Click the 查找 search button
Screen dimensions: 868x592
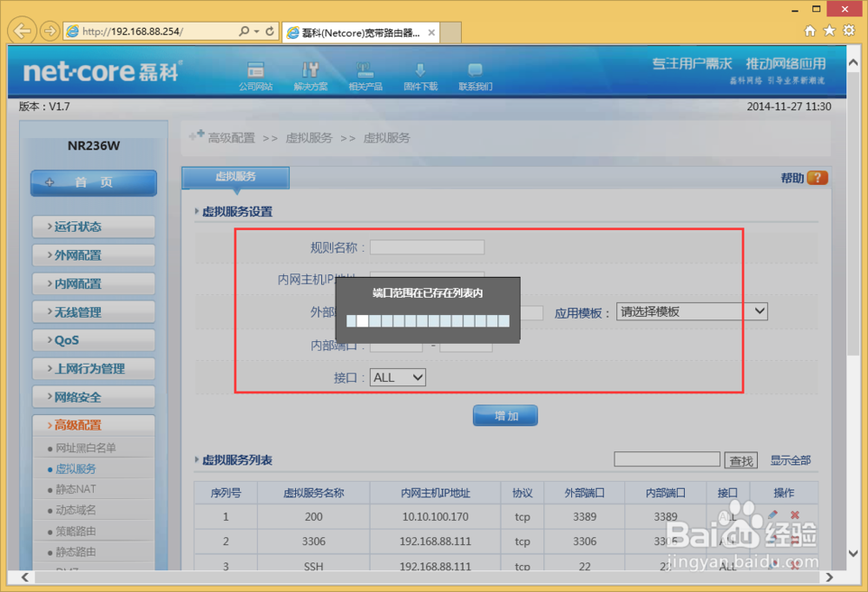(x=741, y=461)
